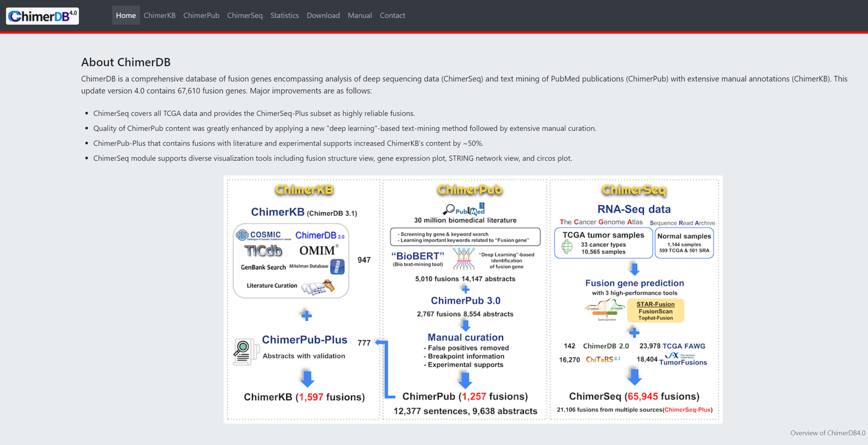Image resolution: width=868 pixels, height=445 pixels.
Task: Click the ChiTaRS 2.1 logo
Action: tap(603, 359)
